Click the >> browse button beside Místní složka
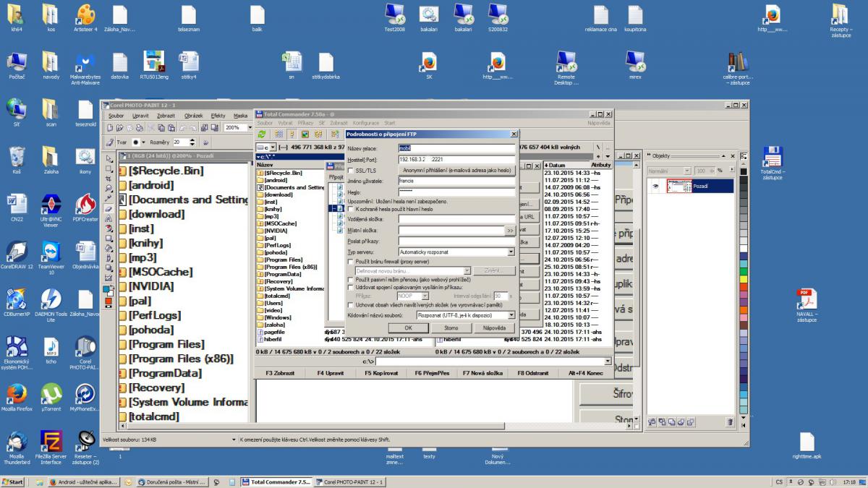 (510, 230)
